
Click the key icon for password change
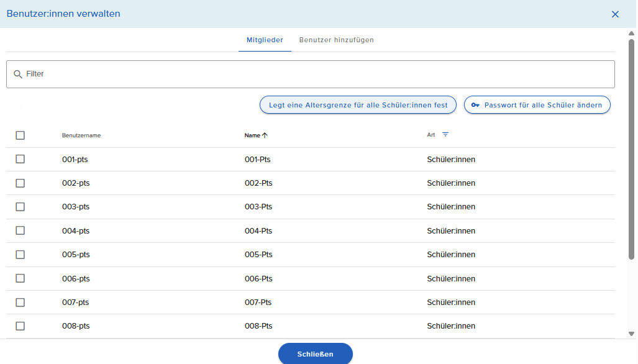point(475,105)
